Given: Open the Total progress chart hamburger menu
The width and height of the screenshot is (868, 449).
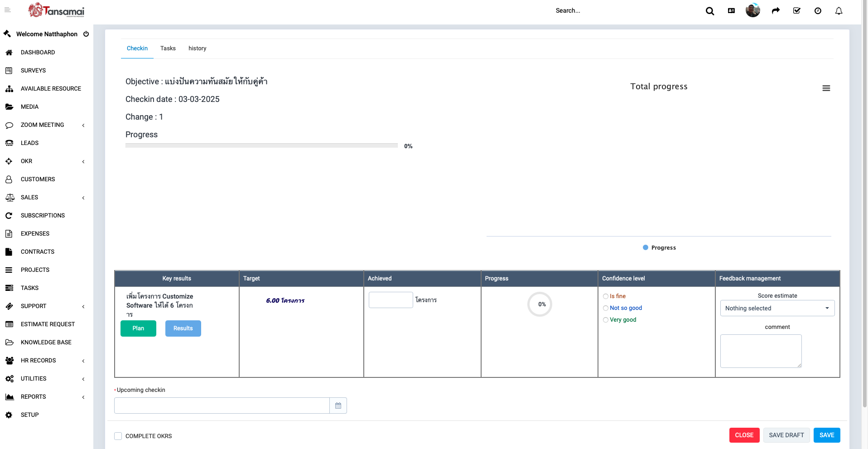Looking at the screenshot, I should point(826,88).
